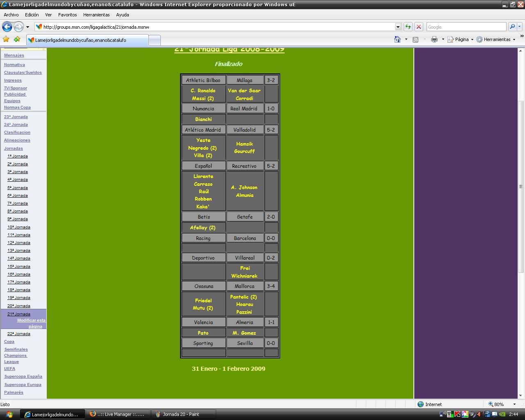
Task: Switch to Live Manager Firefox taskbar window
Action: pos(118,414)
